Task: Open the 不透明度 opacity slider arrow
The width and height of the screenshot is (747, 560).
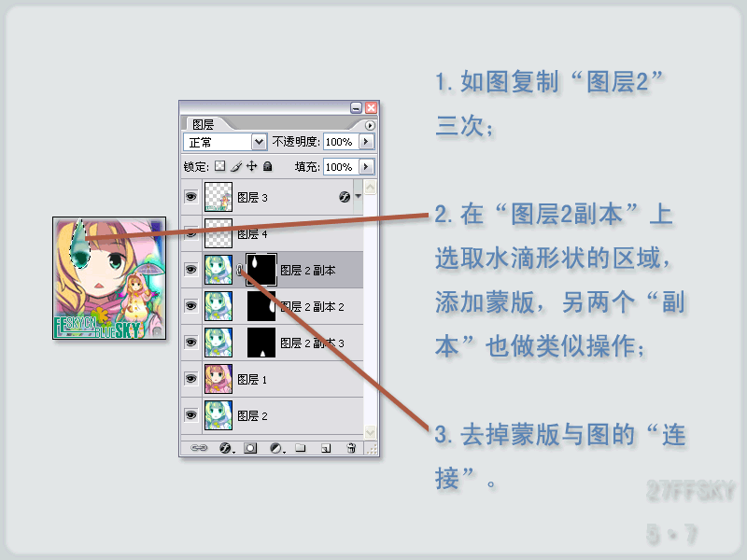Action: pyautogui.click(x=366, y=142)
